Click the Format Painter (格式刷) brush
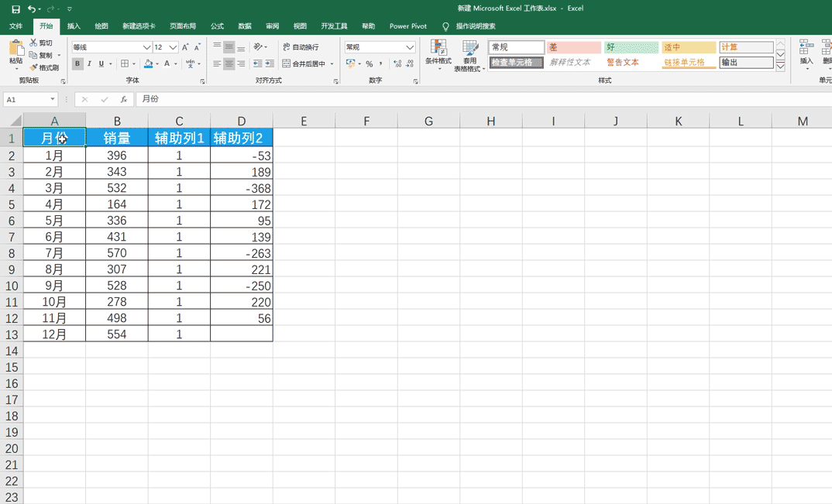The image size is (832, 504). point(33,67)
